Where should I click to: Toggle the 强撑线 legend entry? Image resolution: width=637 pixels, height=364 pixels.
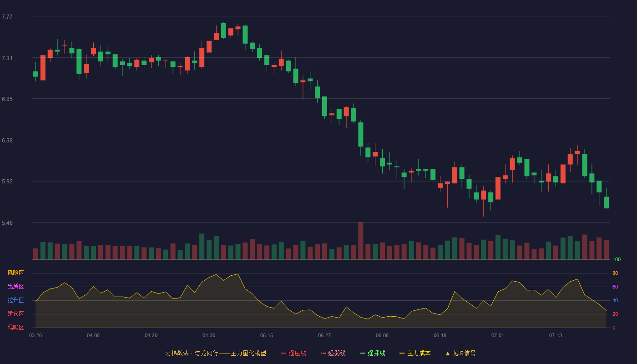pyautogui.click(x=373, y=353)
